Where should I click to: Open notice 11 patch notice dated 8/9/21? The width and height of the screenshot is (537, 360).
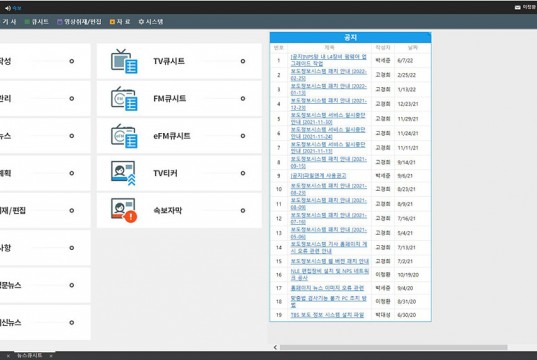point(328,203)
